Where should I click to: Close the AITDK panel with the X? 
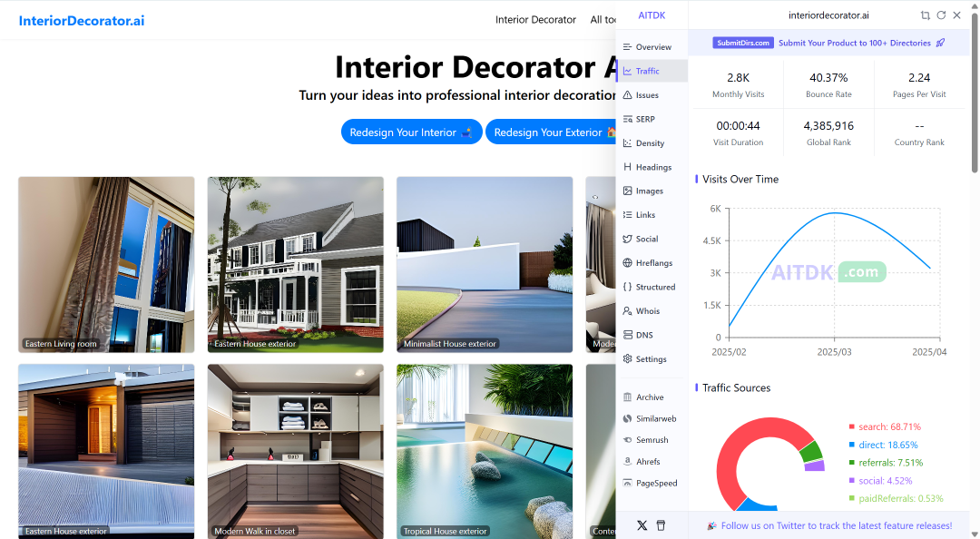(957, 15)
